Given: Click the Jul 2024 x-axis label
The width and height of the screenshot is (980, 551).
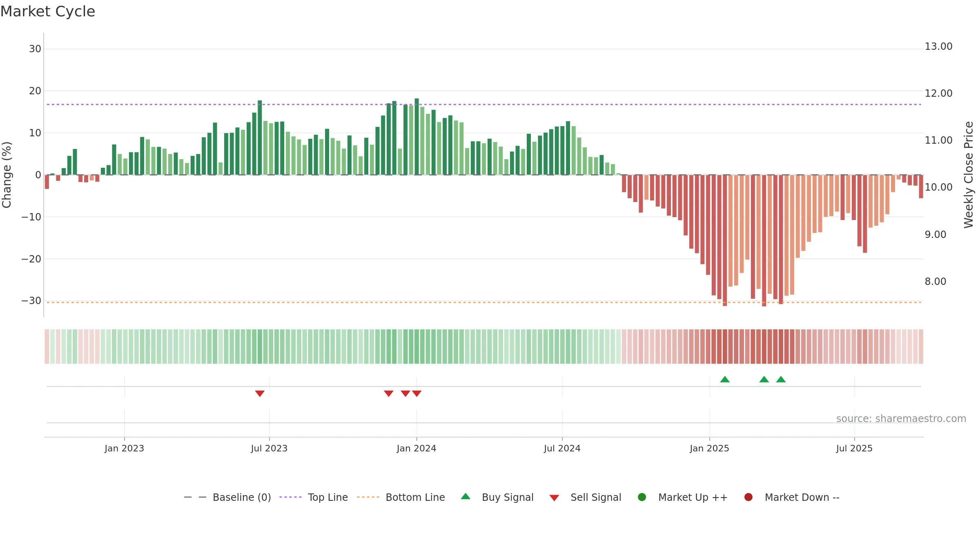Looking at the screenshot, I should click(562, 449).
